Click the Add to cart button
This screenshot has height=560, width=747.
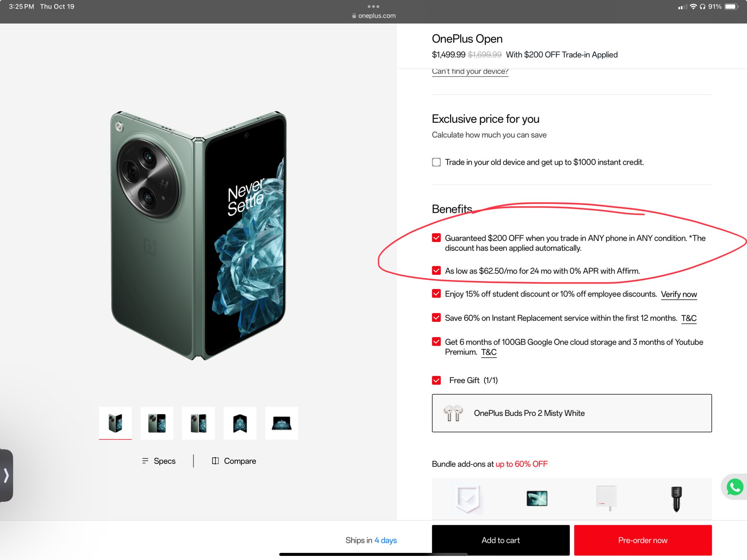click(500, 540)
